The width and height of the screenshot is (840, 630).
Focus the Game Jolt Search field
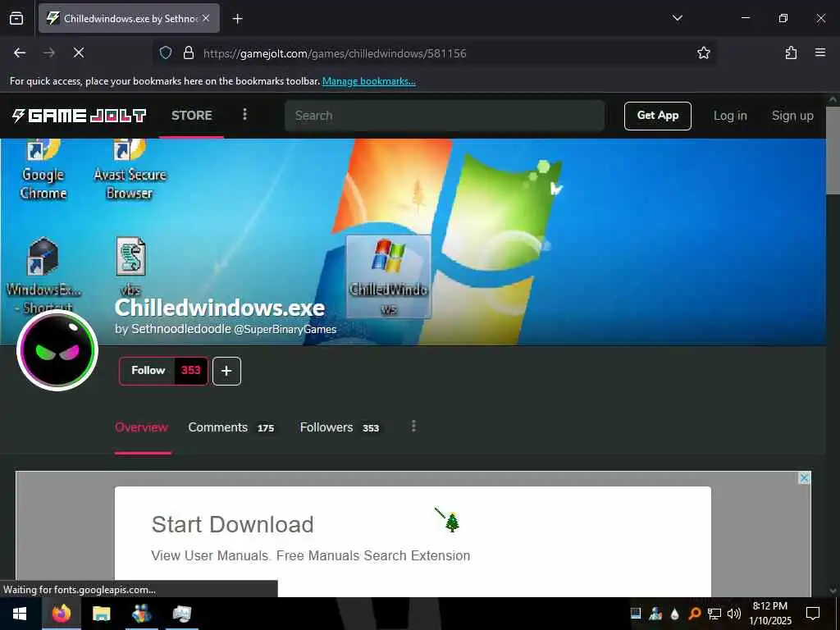coord(444,115)
